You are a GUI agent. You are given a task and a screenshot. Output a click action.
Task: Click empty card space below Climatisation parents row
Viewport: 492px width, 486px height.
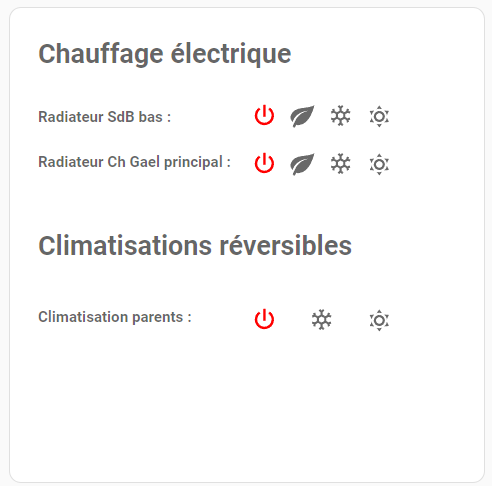[247, 400]
